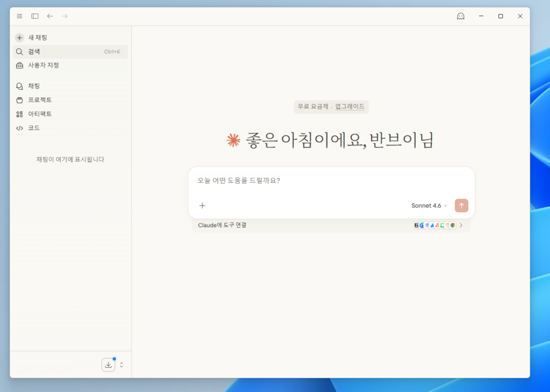Open the Sonnet 4.6 model dropdown
The height and width of the screenshot is (392, 550).
[429, 206]
